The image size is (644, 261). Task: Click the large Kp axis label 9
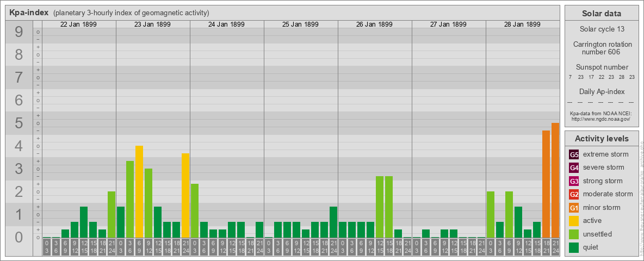click(19, 32)
